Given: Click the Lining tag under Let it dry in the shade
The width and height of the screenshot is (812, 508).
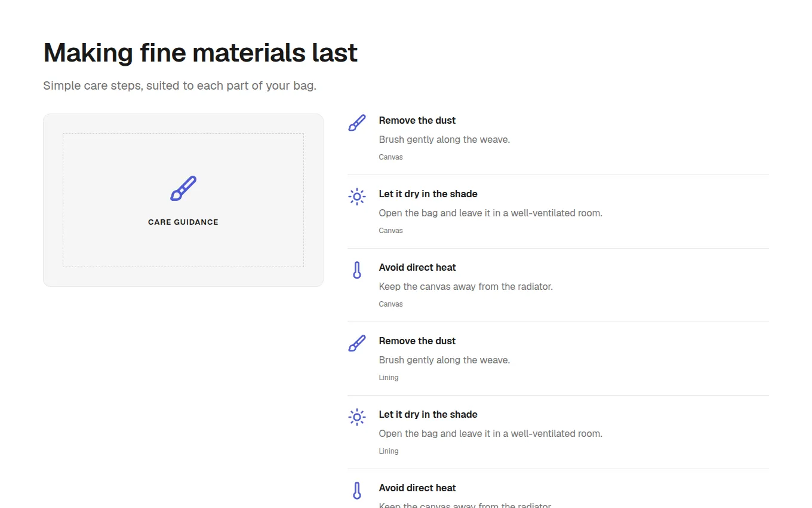Looking at the screenshot, I should pyautogui.click(x=389, y=451).
